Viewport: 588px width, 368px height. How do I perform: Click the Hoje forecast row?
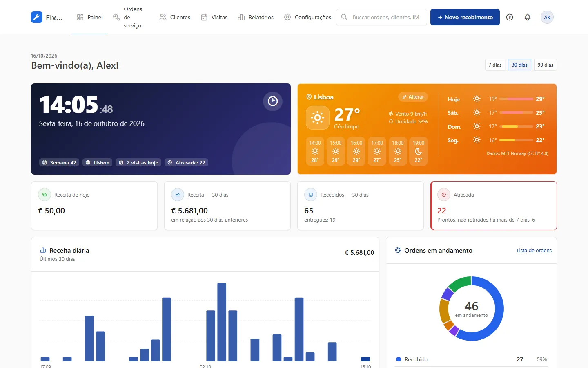[496, 99]
